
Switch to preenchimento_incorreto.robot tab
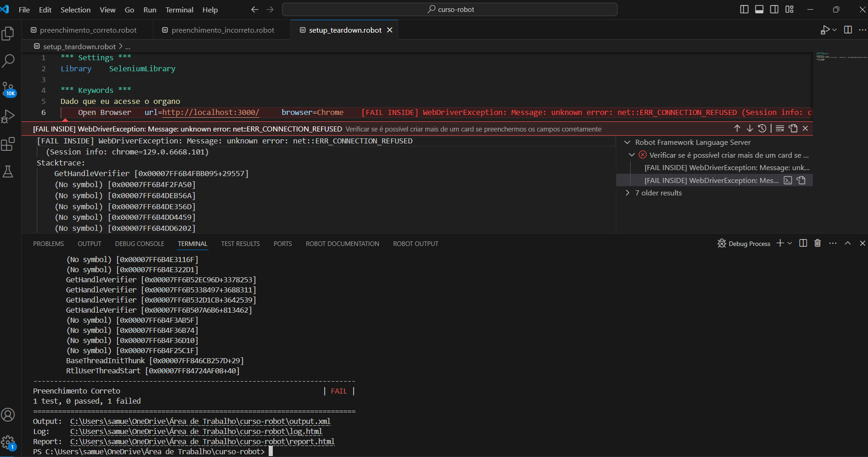[x=222, y=30]
